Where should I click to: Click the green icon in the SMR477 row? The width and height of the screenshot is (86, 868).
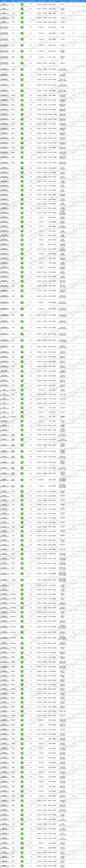[22, 57]
